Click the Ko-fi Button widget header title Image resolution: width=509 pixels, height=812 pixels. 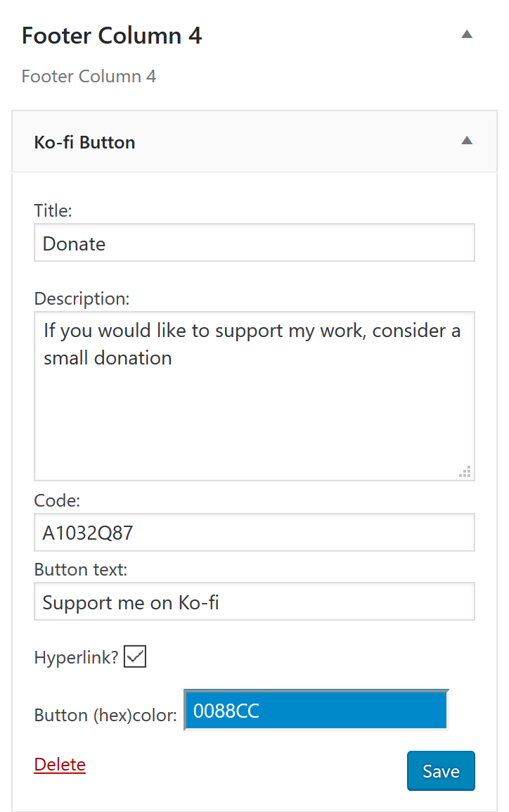(84, 142)
